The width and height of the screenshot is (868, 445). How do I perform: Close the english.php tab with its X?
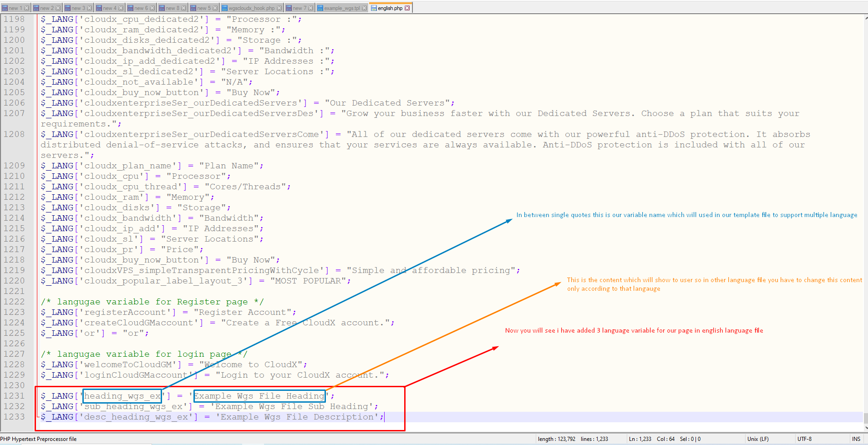(407, 8)
